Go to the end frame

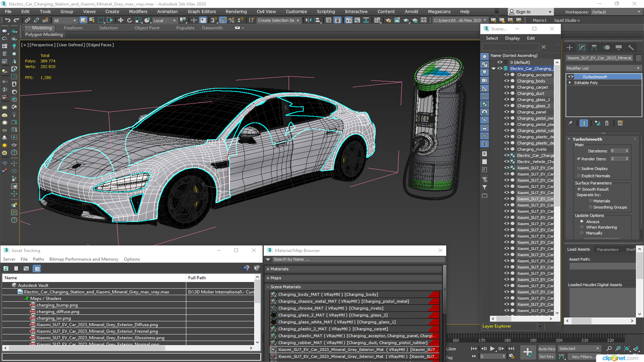[x=511, y=349]
